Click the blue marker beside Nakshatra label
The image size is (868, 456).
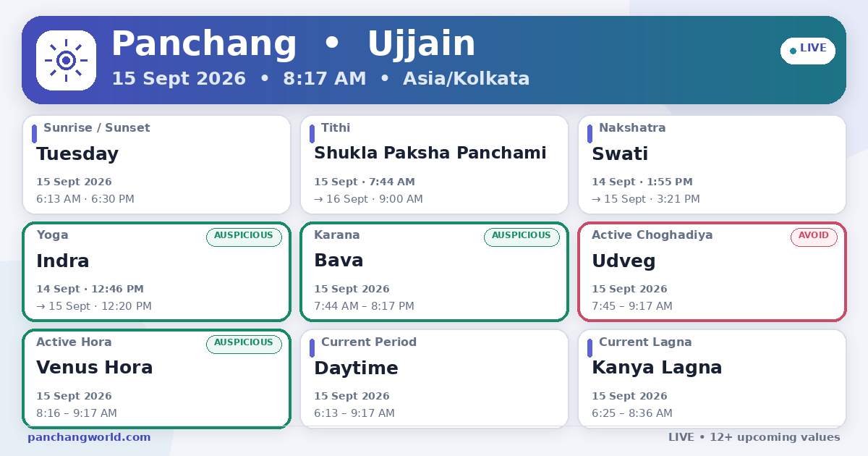tap(590, 134)
